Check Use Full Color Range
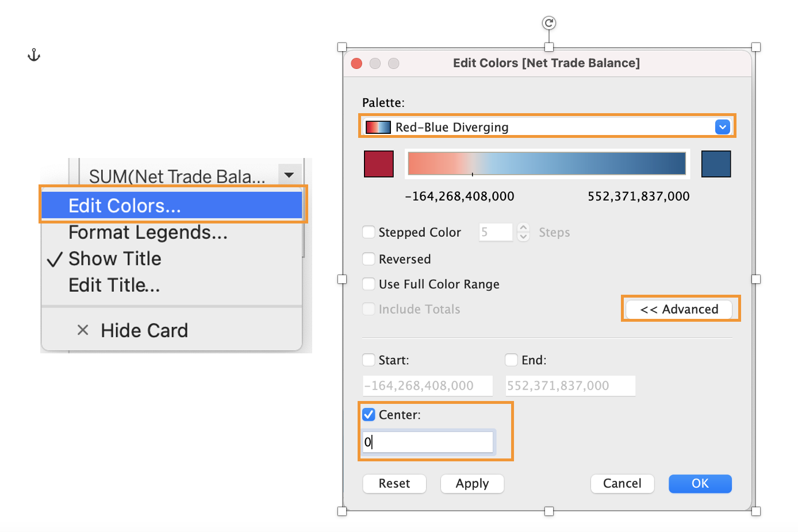 pos(369,284)
